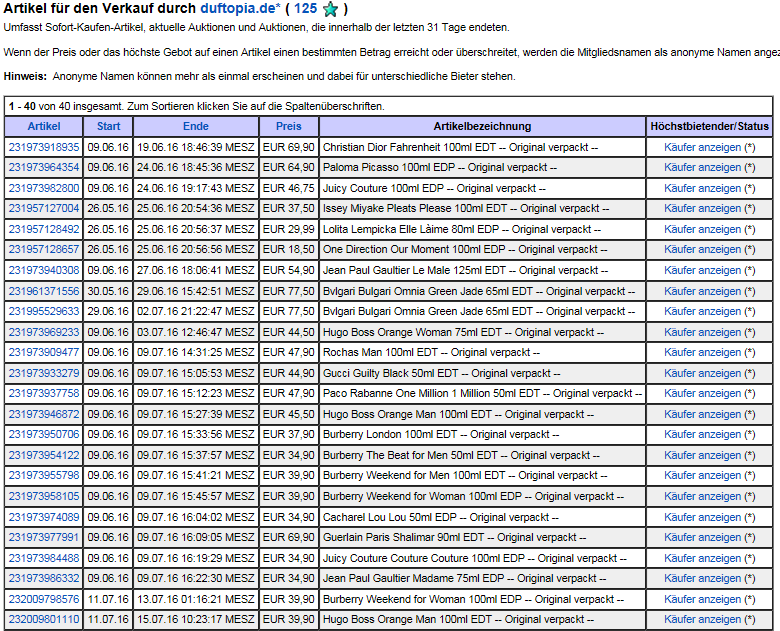This screenshot has height=631, width=780.
Task: Show buyer for Juicy Couture 100ml EDP 46,75 row
Action: pyautogui.click(x=702, y=189)
